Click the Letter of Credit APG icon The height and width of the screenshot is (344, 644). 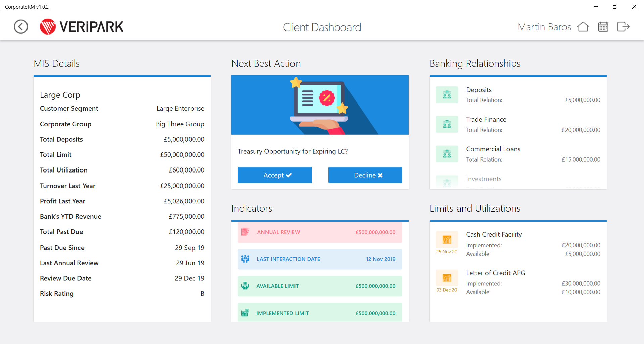(x=447, y=278)
